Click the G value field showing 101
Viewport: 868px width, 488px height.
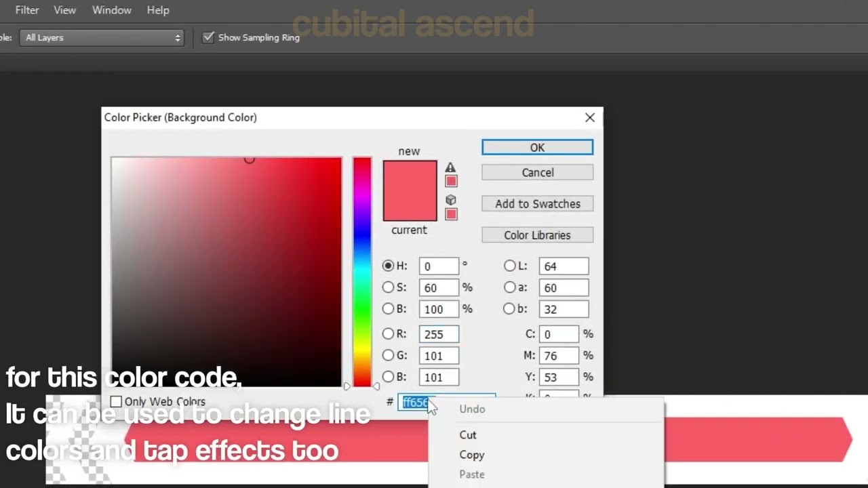pos(438,356)
